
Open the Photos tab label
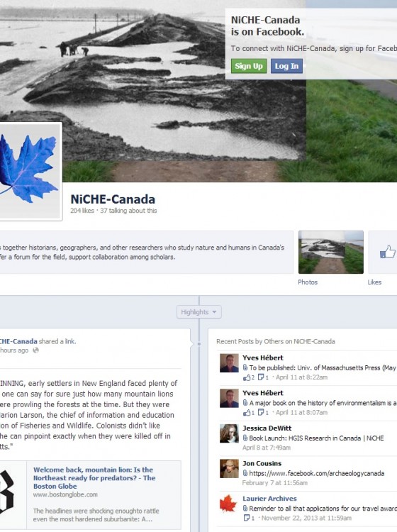point(308,282)
